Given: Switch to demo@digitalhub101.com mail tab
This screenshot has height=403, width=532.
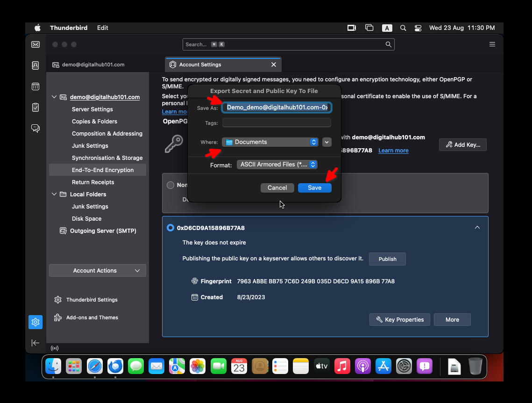Looking at the screenshot, I should coord(93,65).
